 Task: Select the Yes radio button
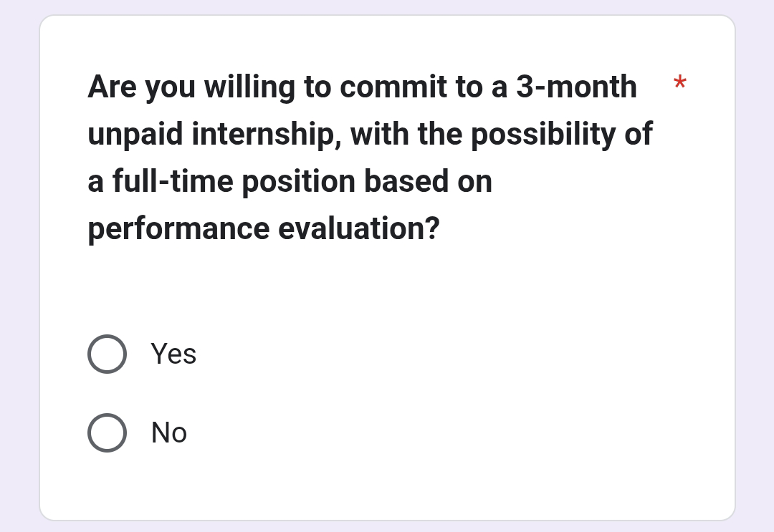(x=107, y=354)
